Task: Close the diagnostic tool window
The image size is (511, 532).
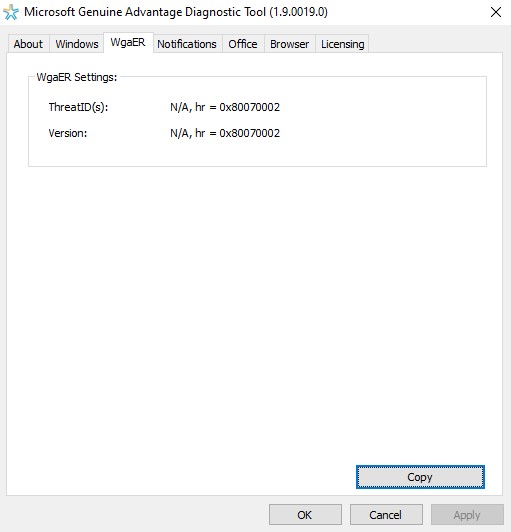Action: [496, 12]
